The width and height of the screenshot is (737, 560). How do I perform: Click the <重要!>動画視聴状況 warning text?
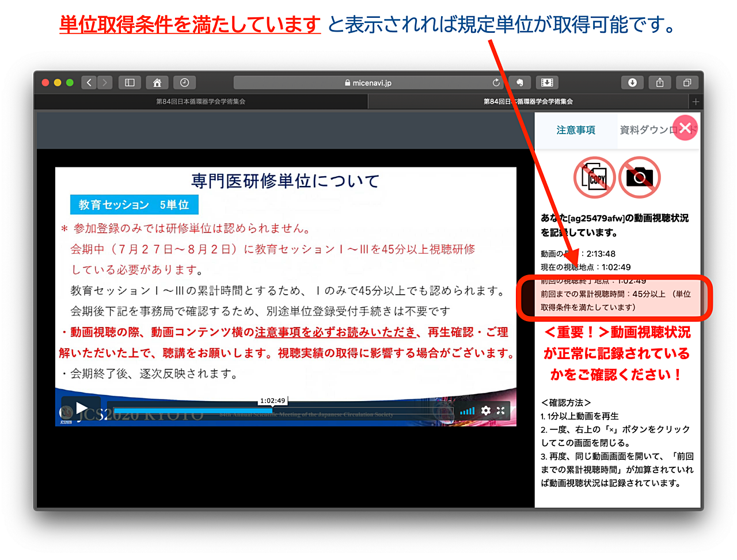(x=617, y=333)
